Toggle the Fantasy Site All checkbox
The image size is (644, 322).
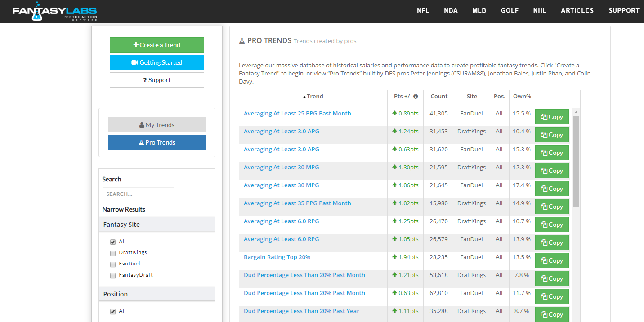point(113,242)
